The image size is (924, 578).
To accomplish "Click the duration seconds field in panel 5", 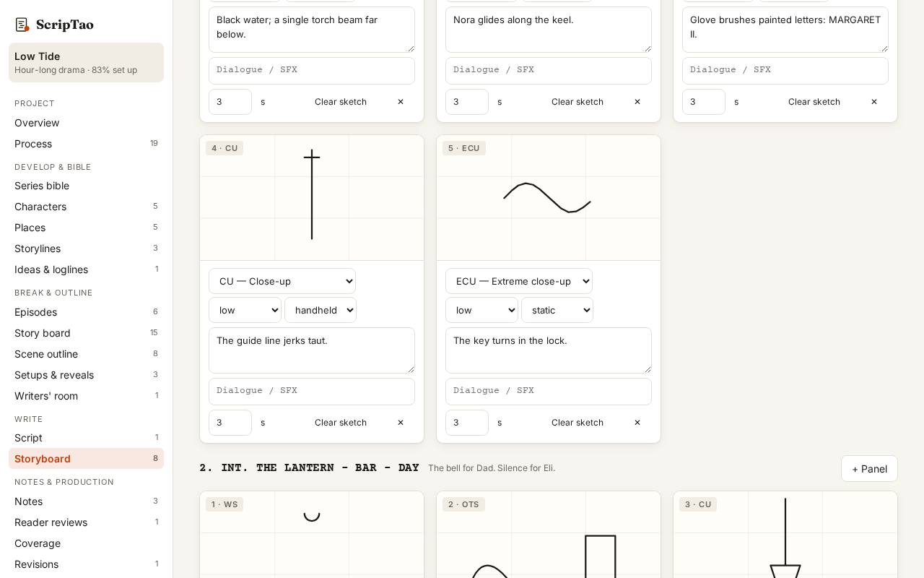I will point(467,423).
